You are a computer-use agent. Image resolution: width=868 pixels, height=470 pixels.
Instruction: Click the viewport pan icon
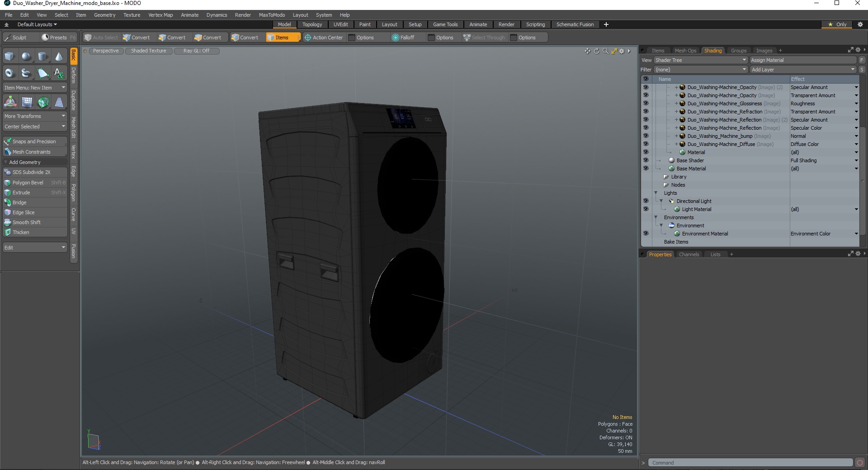587,51
